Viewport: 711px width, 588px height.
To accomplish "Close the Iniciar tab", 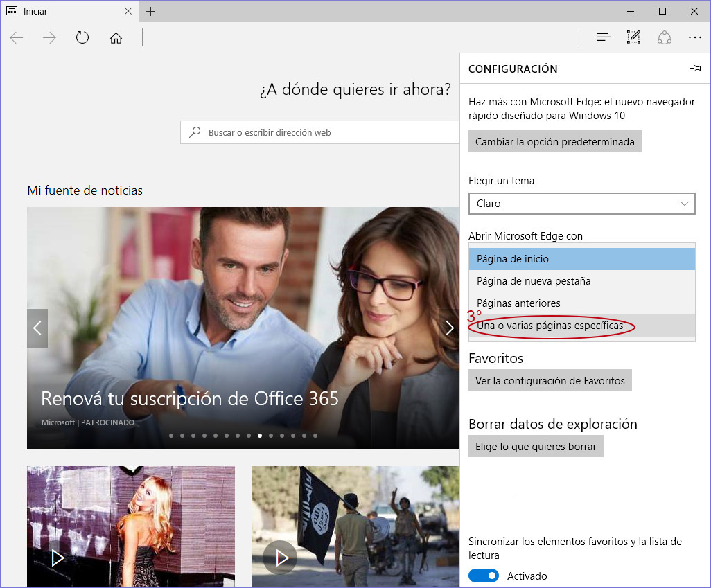I will pos(128,11).
